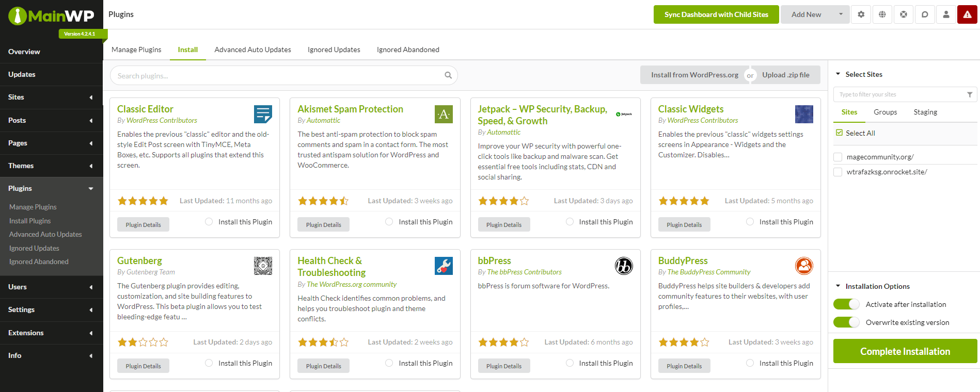Image resolution: width=980 pixels, height=392 pixels.
Task: Open the Ignored Updates tab
Action: click(x=334, y=50)
